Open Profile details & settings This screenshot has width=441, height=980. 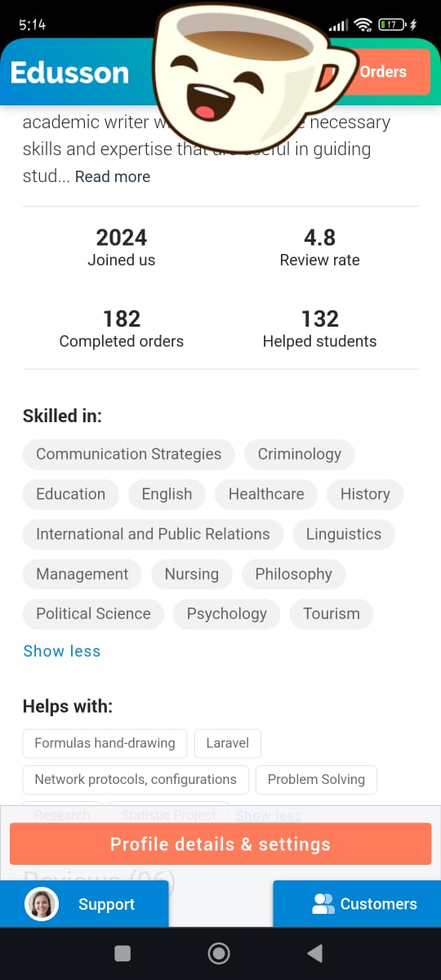point(220,844)
